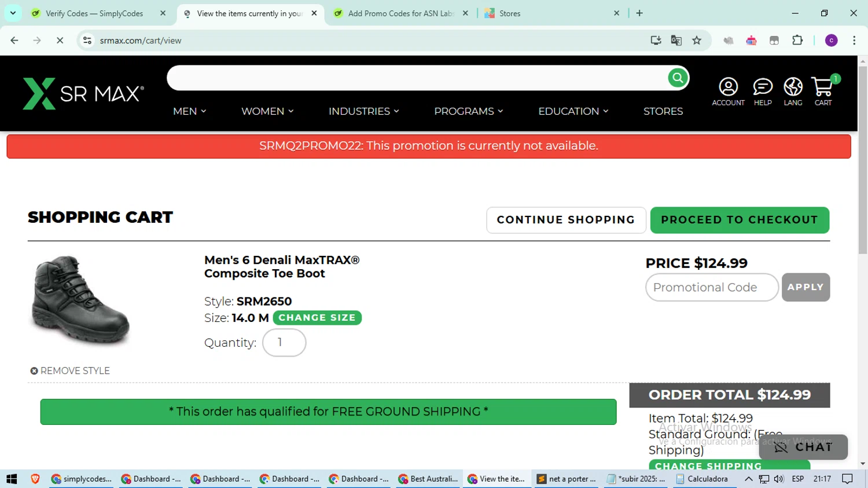This screenshot has width=868, height=488.
Task: Stop loading the page with X button
Action: click(x=60, y=41)
